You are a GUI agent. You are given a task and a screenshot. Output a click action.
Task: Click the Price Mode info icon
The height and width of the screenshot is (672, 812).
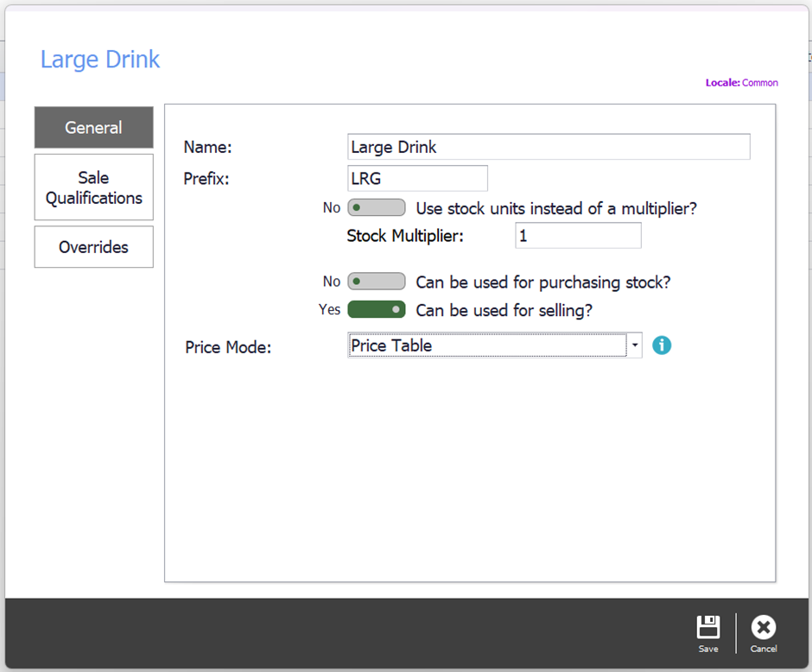[662, 346]
